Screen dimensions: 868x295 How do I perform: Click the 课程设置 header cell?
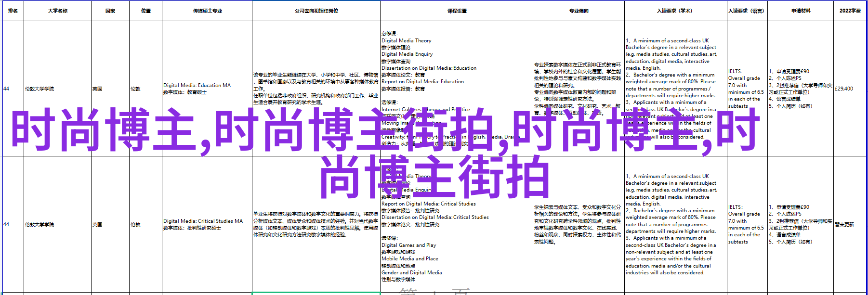coord(457,11)
